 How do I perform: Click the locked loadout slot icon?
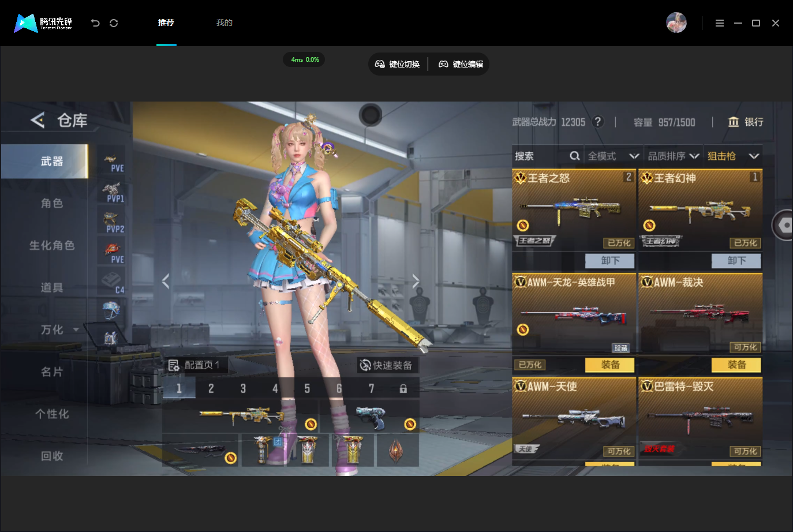(x=403, y=389)
